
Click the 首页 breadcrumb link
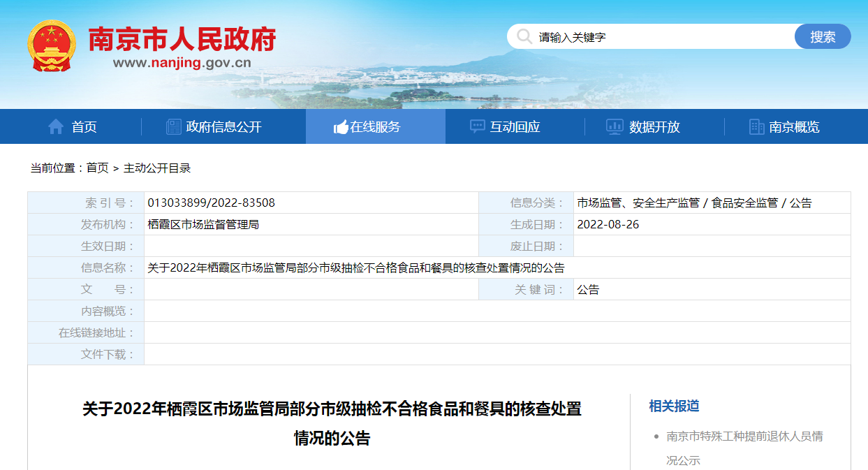click(97, 168)
